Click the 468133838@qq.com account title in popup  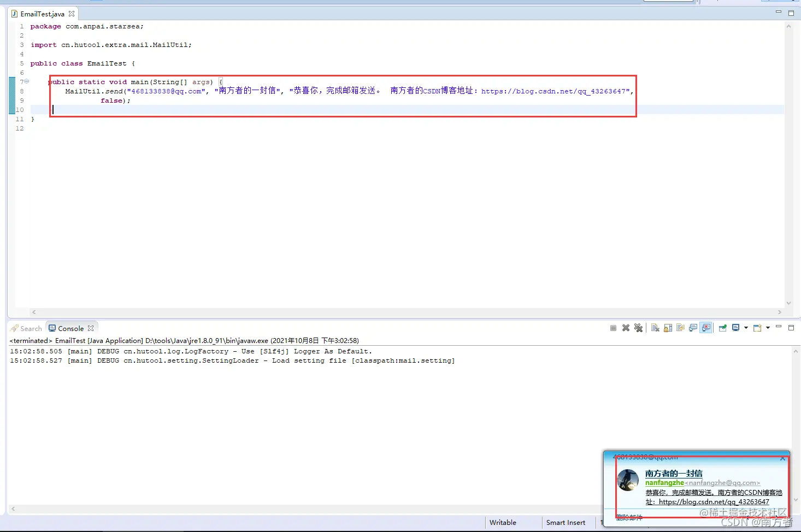point(645,457)
